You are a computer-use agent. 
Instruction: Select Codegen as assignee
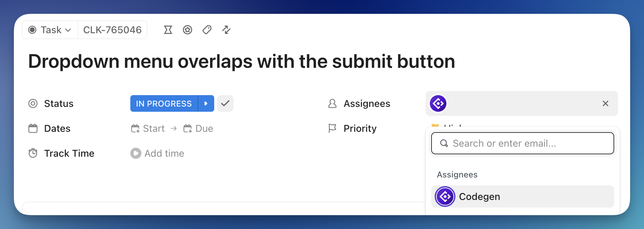(479, 196)
